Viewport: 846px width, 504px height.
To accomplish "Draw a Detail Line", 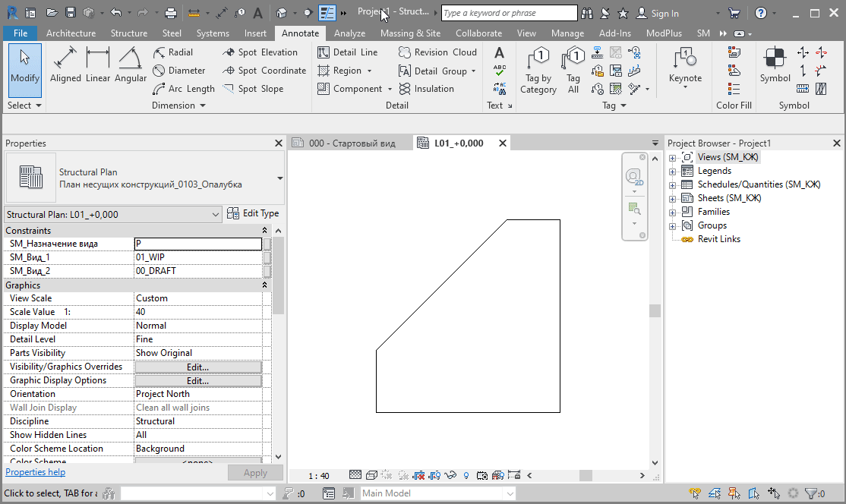I will [348, 52].
